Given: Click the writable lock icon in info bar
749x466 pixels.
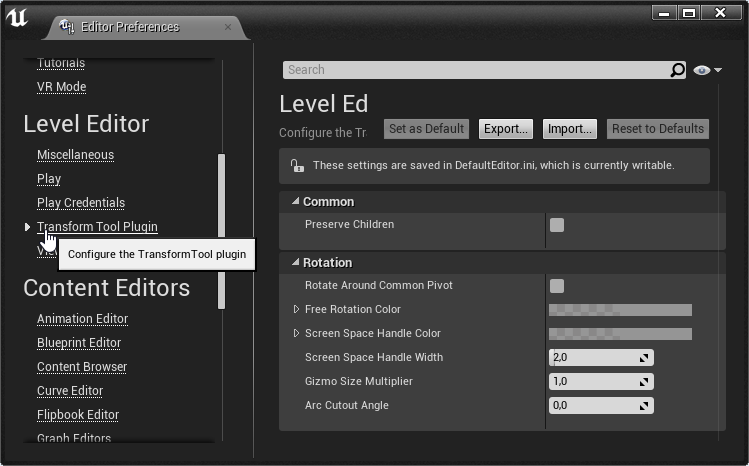Looking at the screenshot, I should click(297, 166).
